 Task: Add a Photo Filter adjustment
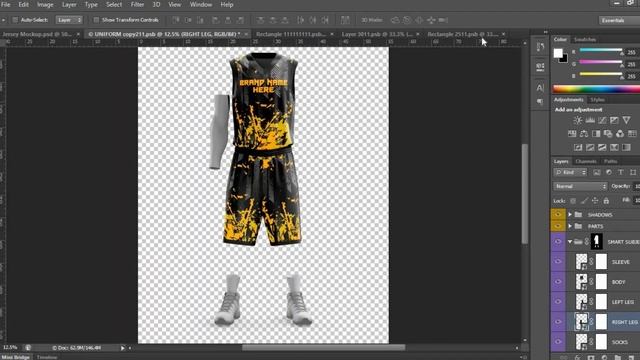coord(608,133)
